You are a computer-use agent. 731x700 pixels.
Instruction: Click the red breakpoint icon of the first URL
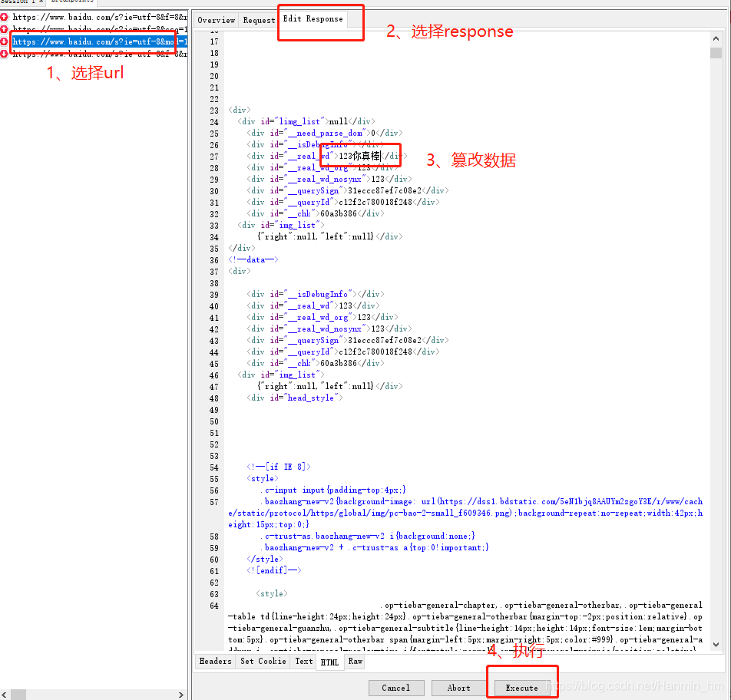click(x=4, y=17)
